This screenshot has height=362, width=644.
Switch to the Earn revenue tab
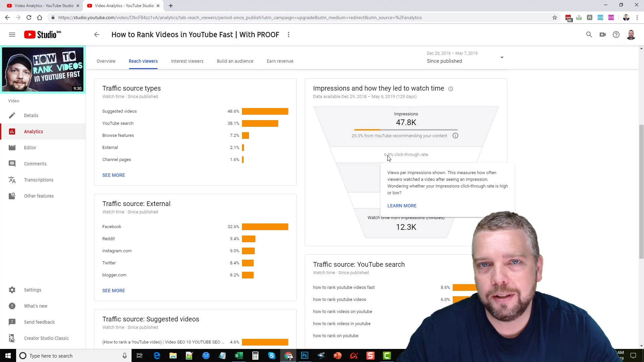(x=280, y=61)
